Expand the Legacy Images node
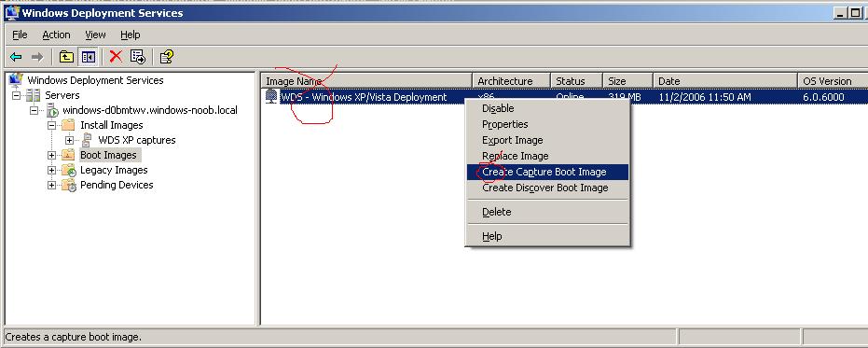 tap(51, 170)
